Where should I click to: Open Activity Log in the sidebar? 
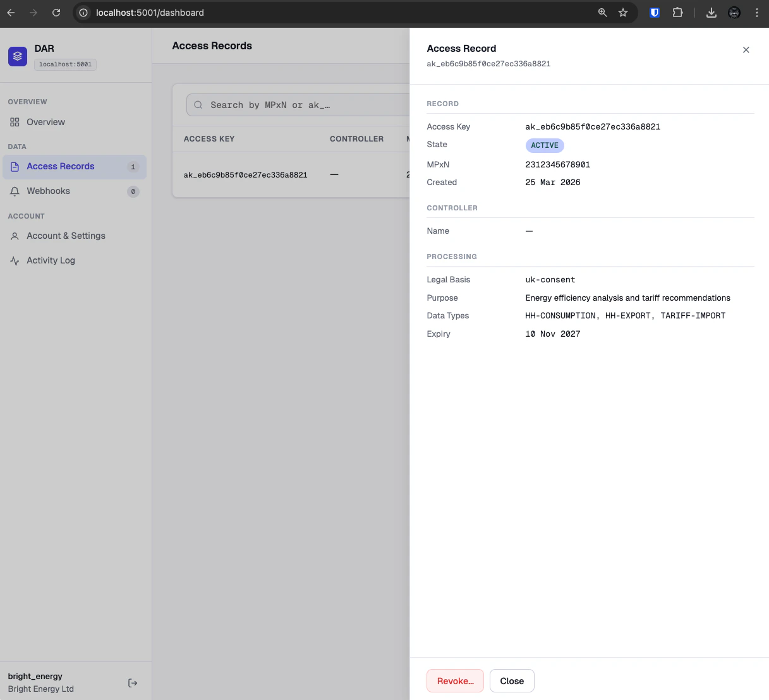(x=75, y=261)
